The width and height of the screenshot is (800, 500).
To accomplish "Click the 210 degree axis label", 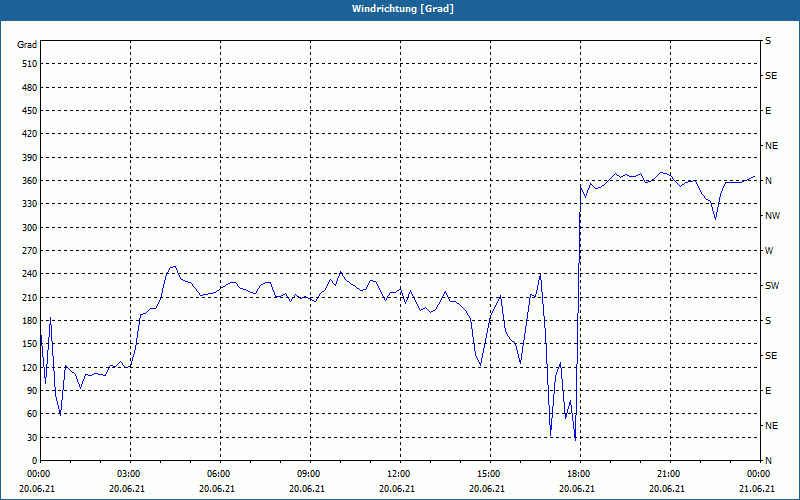I will coord(30,297).
